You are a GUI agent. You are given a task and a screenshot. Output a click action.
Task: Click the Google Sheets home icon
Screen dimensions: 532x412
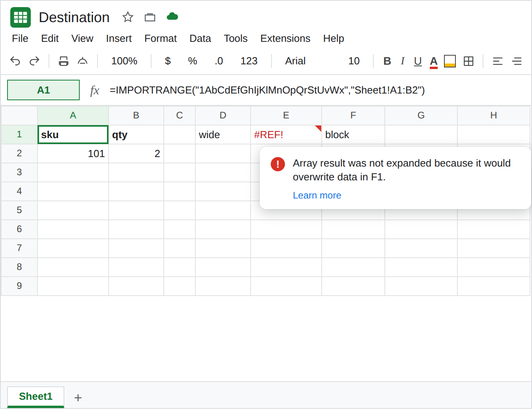[x=21, y=17]
